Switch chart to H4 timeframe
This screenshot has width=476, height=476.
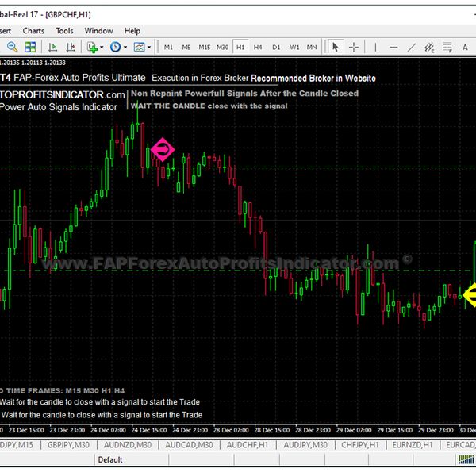(258, 47)
